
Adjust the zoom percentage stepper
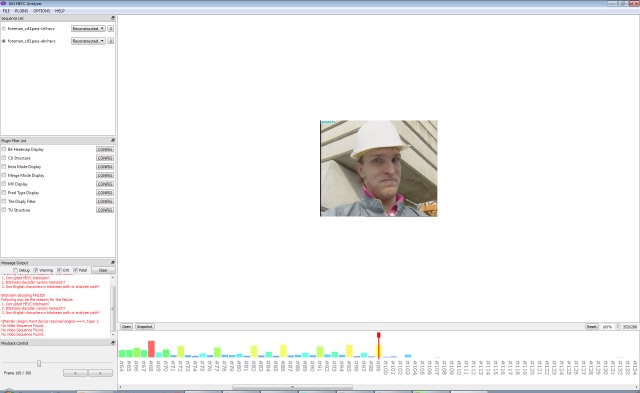click(x=618, y=327)
